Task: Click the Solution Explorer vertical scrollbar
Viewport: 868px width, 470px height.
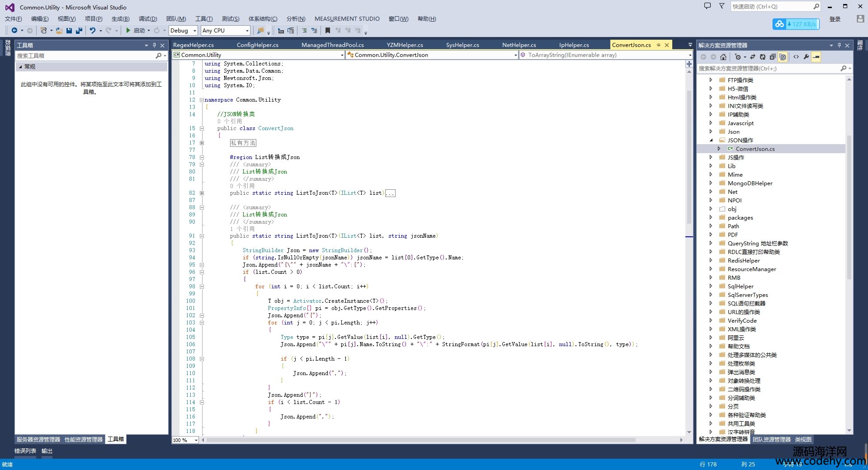Action: (x=849, y=208)
